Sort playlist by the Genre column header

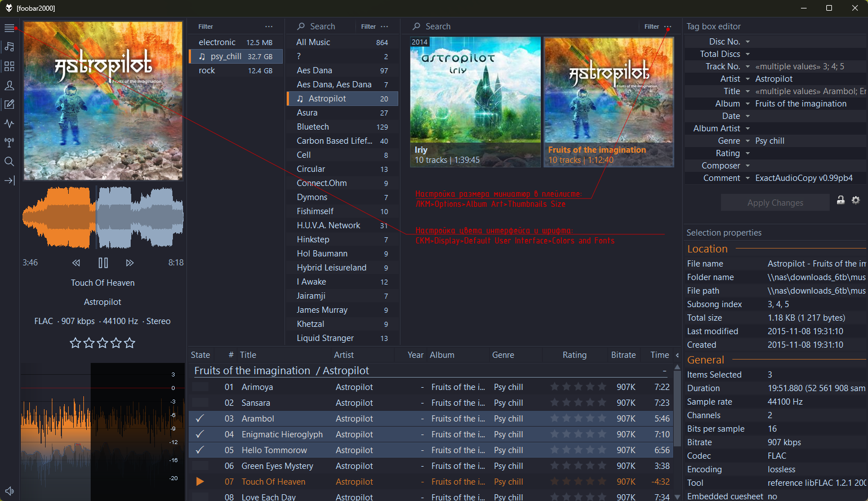point(503,355)
